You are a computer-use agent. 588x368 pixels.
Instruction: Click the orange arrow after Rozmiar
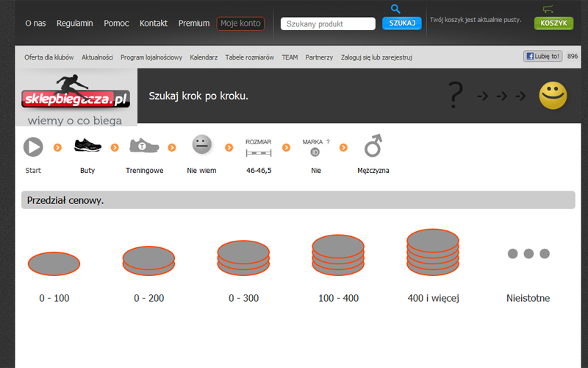tap(286, 148)
